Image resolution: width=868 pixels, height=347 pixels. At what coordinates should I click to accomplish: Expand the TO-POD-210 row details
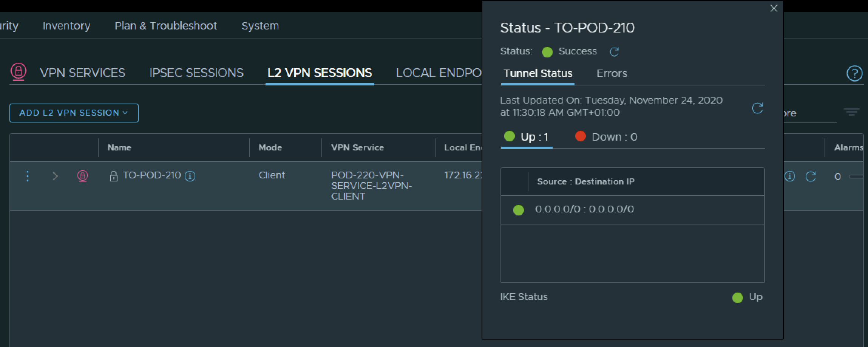point(55,176)
